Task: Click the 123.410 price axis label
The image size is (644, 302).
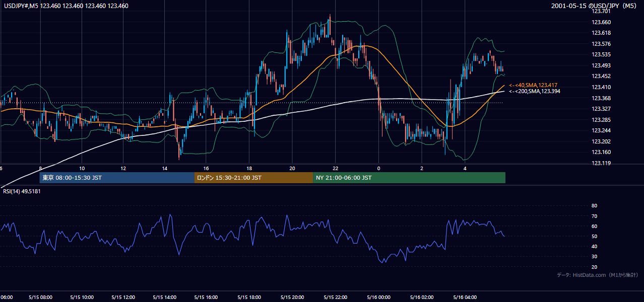Action: point(601,87)
